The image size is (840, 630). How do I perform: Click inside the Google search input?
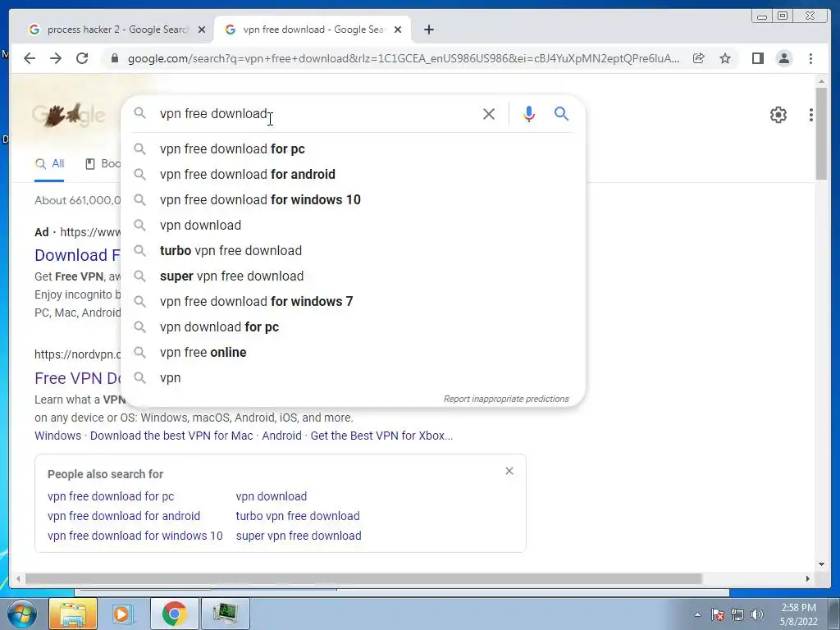(x=316, y=113)
